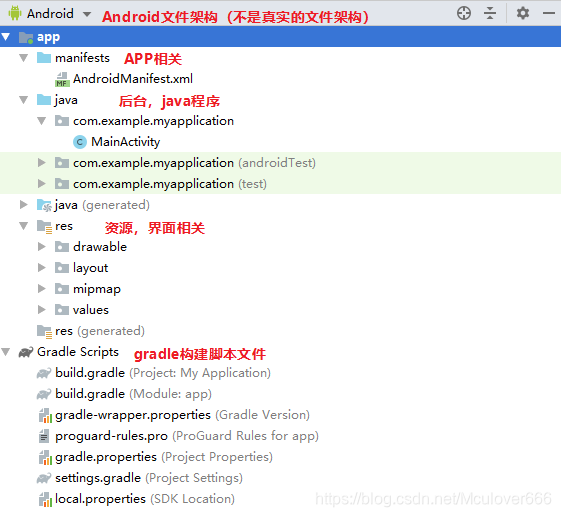
Task: Expand the mipmap folder
Action: pyautogui.click(x=42, y=288)
